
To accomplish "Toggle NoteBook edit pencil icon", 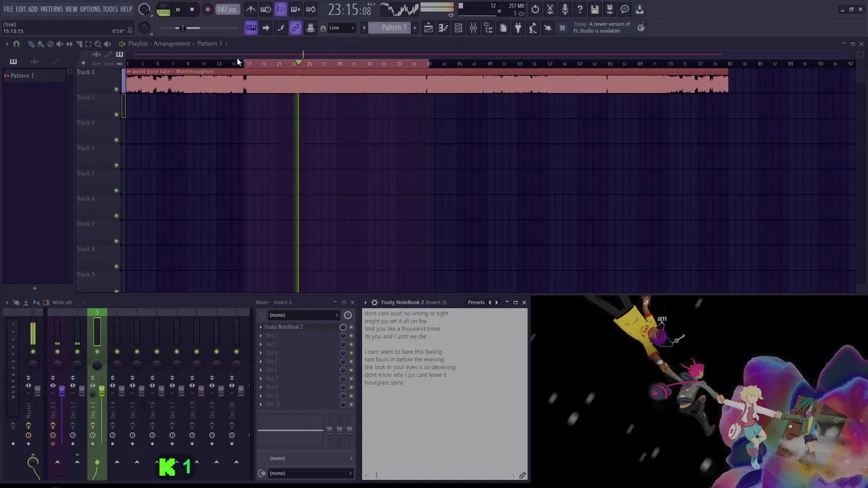I will pyautogui.click(x=522, y=476).
